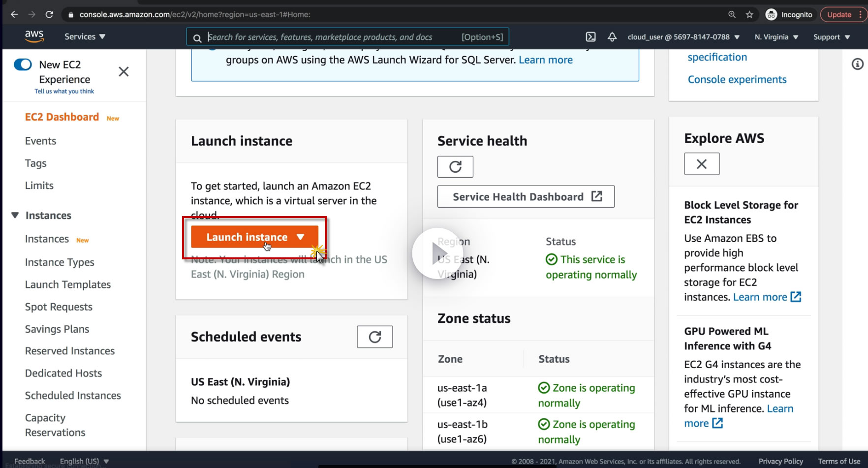The image size is (868, 468).
Task: Open Spot Requests in the sidebar
Action: [x=59, y=307]
